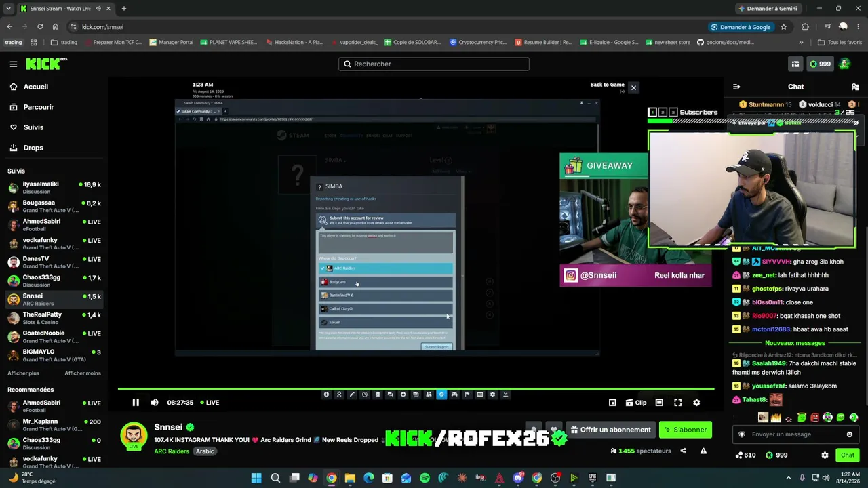Viewport: 868px width, 488px height.
Task: Open ilyaselmaliki followed channel
Action: (54, 188)
